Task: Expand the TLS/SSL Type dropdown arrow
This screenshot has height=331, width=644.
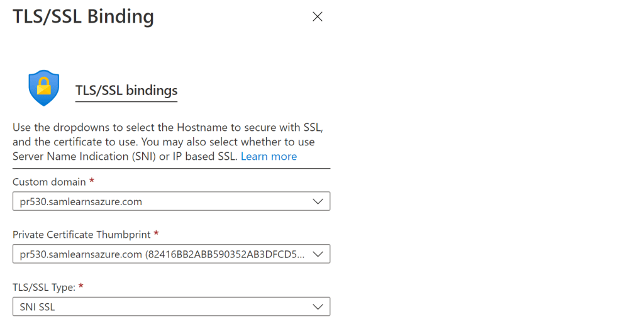Action: click(318, 307)
